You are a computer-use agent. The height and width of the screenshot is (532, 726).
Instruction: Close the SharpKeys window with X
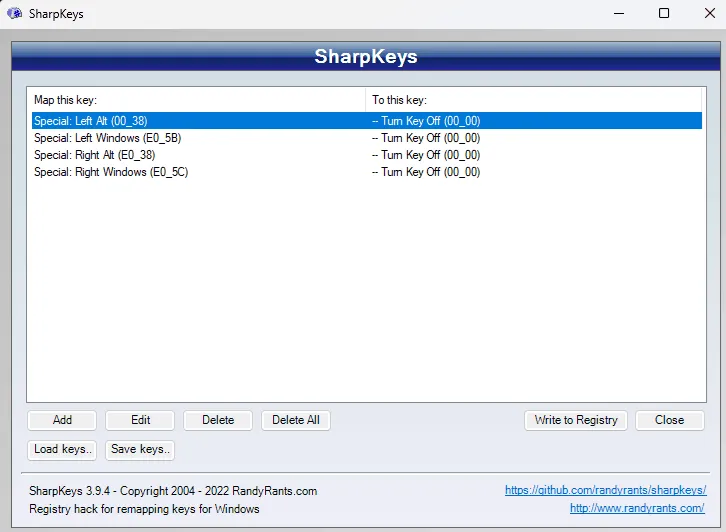709,13
